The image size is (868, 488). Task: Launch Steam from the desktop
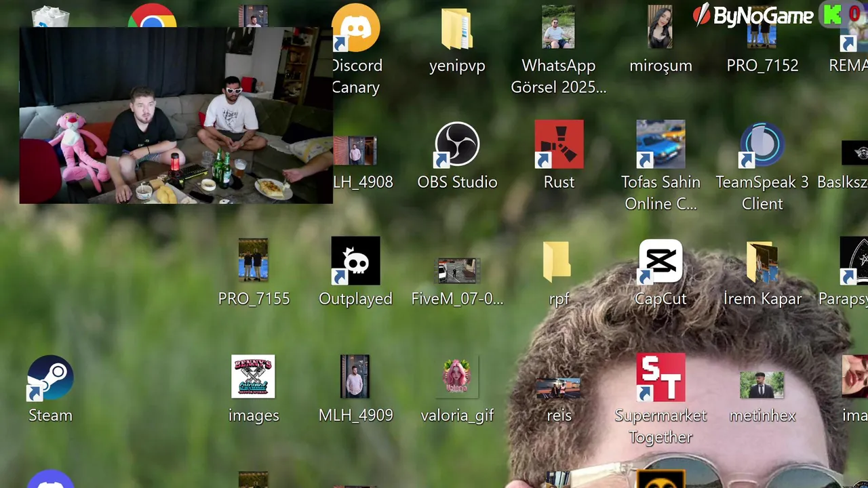point(50,378)
